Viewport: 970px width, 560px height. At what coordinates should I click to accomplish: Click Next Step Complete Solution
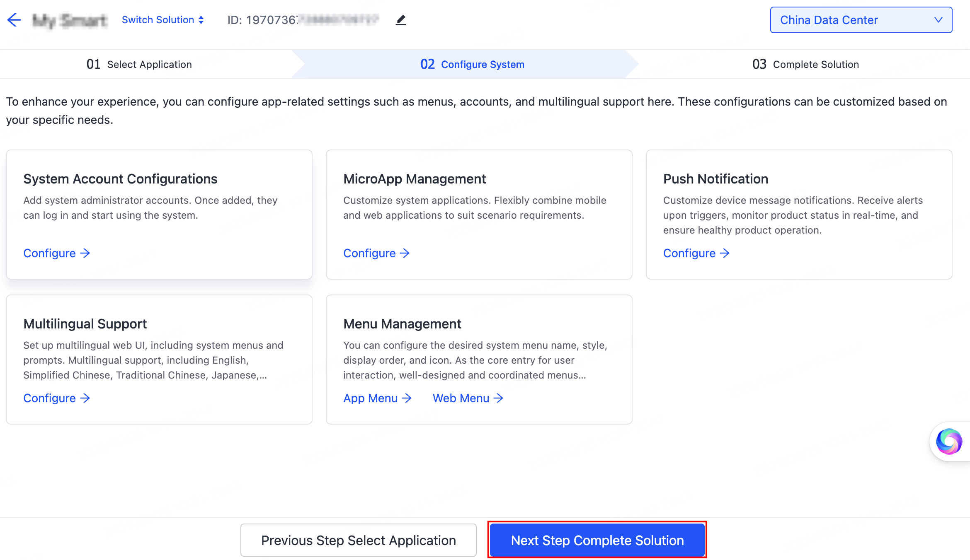(x=597, y=540)
